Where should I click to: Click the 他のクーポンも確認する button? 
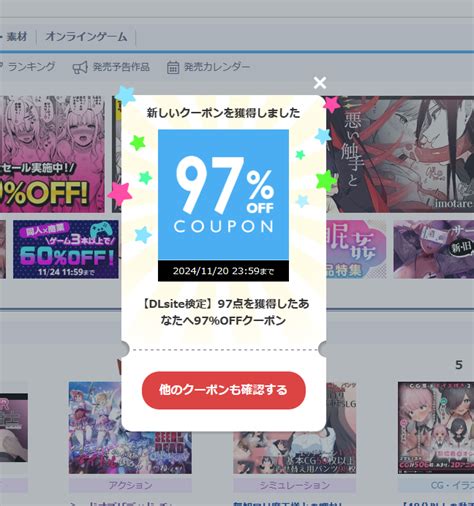(224, 390)
